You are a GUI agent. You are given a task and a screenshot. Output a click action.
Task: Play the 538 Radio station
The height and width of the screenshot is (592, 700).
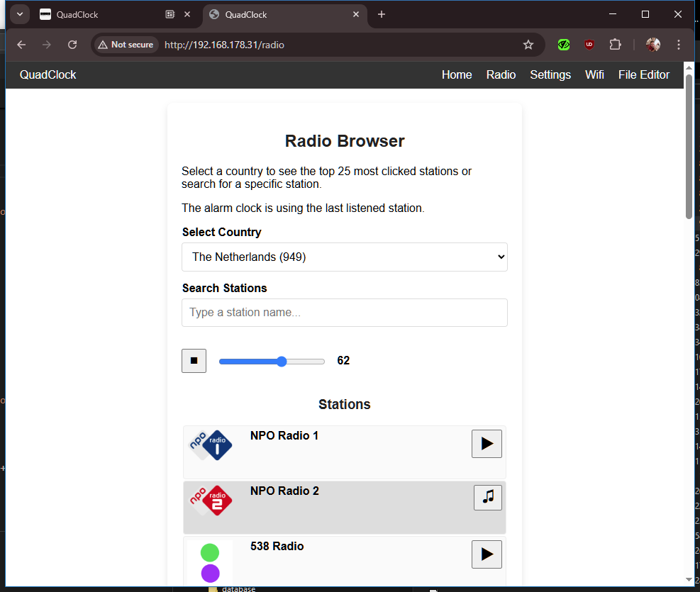pyautogui.click(x=487, y=554)
